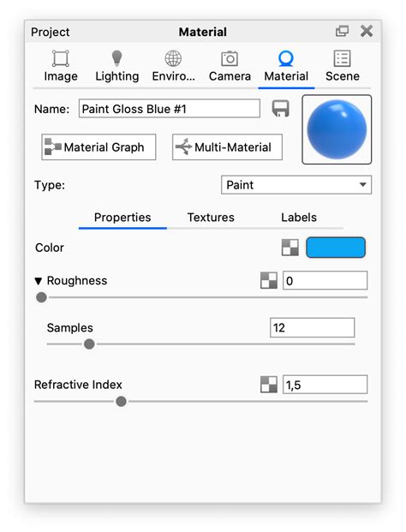Close the Project Material panel
This screenshot has width=406, height=532.
(x=367, y=31)
